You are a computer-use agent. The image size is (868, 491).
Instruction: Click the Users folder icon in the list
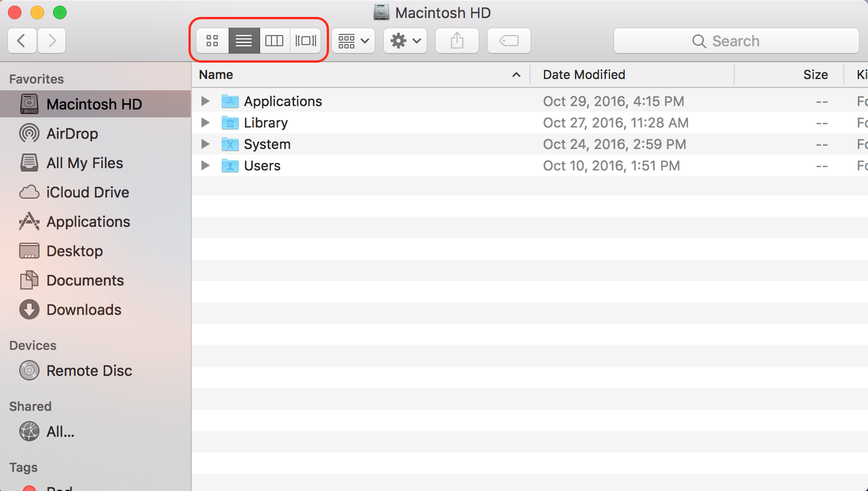pyautogui.click(x=230, y=165)
